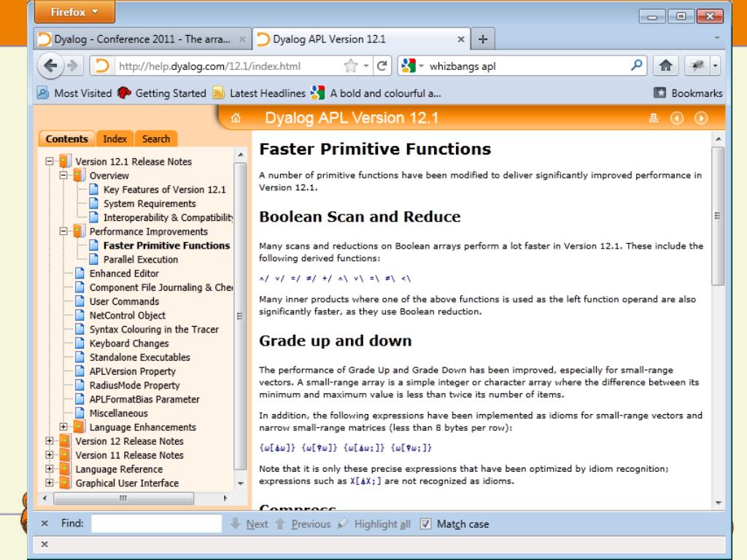
Task: Switch to Dyalog Conference 2011 browser tab
Action: (x=142, y=39)
